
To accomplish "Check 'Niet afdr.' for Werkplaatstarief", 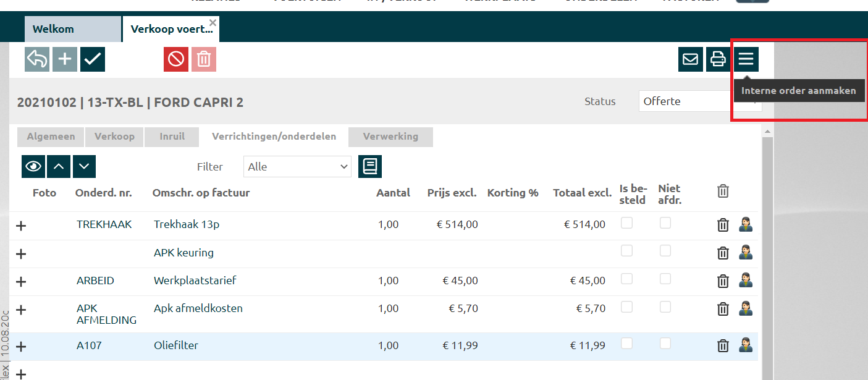I will (x=665, y=279).
